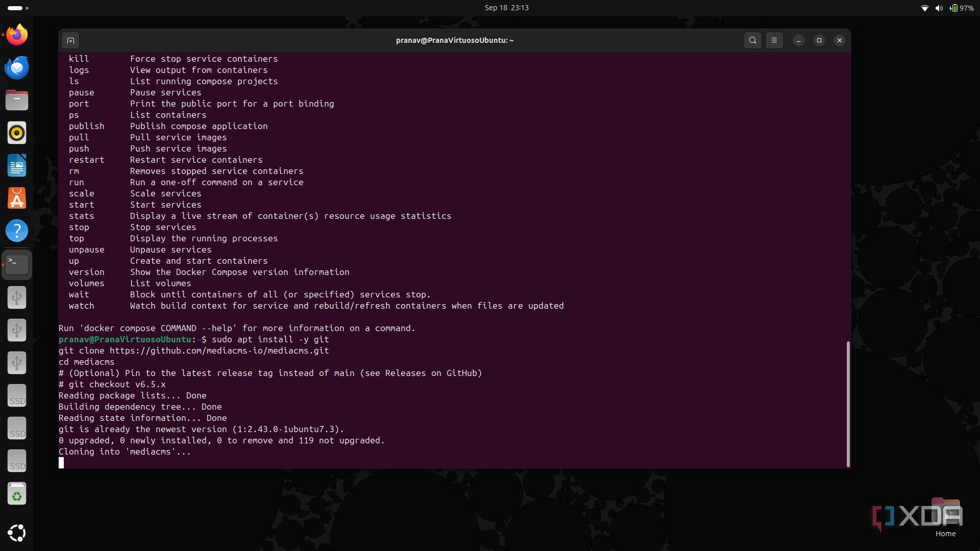Viewport: 980px width, 551px height.
Task: Open the terminal hamburger menu
Action: [774, 40]
